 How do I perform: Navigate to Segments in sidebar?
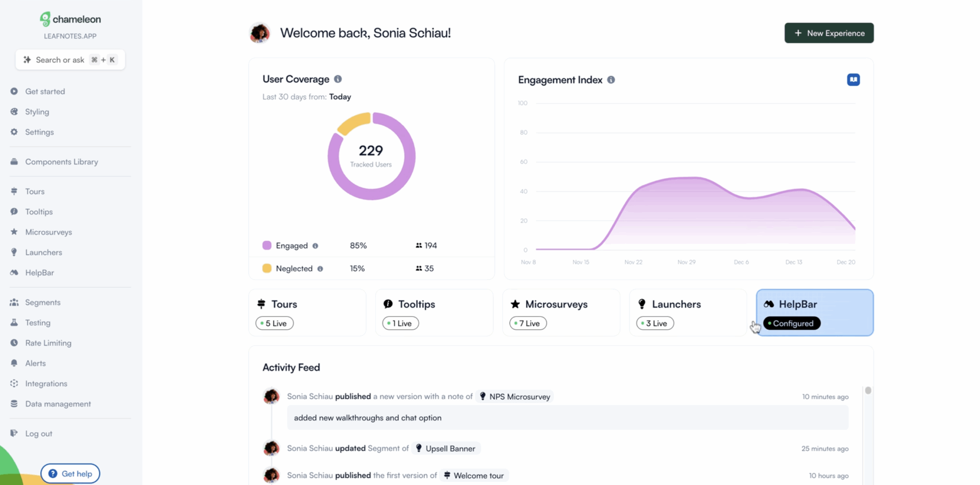point(43,302)
